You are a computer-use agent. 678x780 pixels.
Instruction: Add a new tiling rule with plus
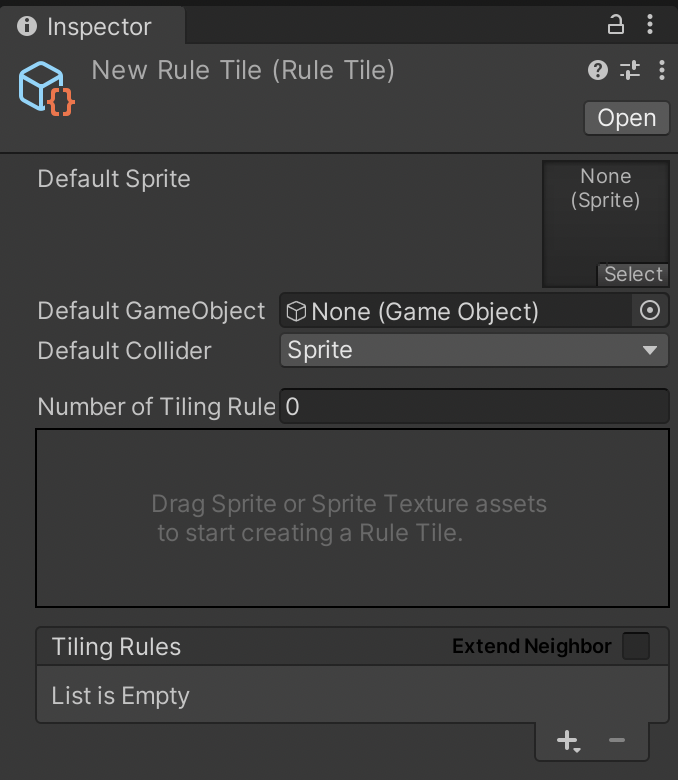569,741
